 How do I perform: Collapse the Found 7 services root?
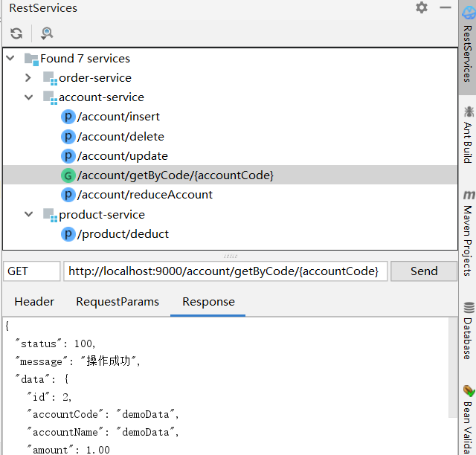11,59
